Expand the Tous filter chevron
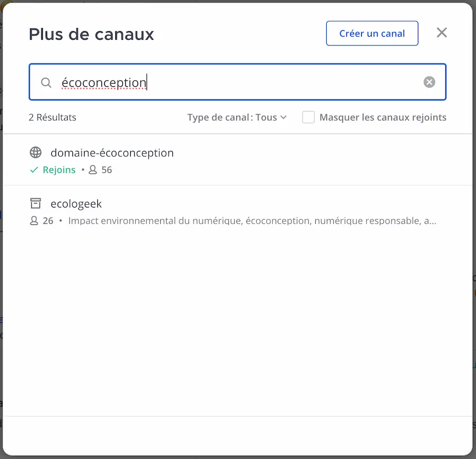 click(284, 118)
